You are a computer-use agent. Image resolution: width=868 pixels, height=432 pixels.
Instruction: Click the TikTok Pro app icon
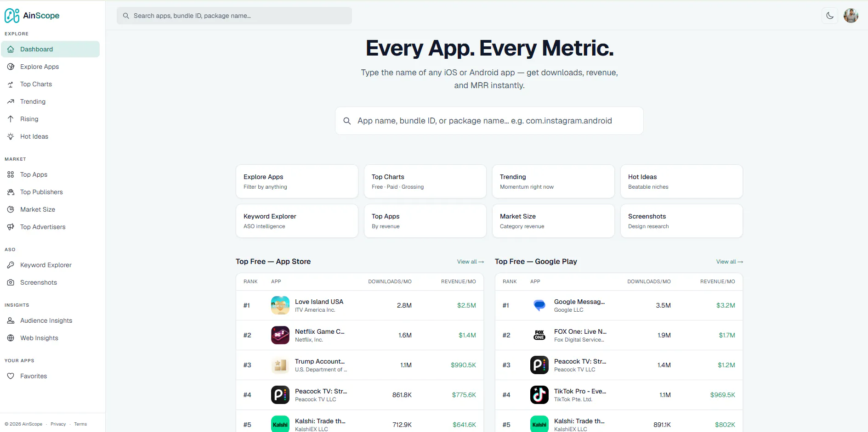pos(539,395)
